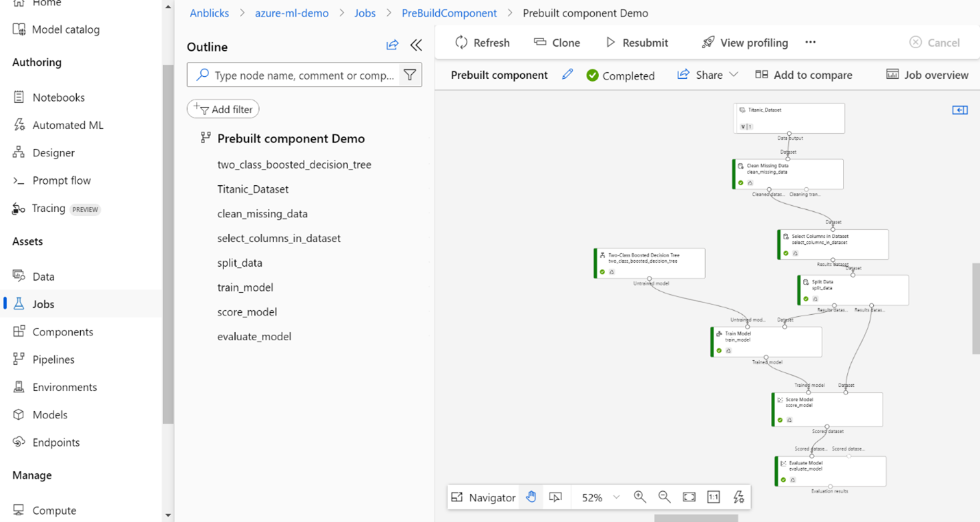Click the Titanic_Dataset node on canvas
This screenshot has height=522, width=980.
[789, 118]
